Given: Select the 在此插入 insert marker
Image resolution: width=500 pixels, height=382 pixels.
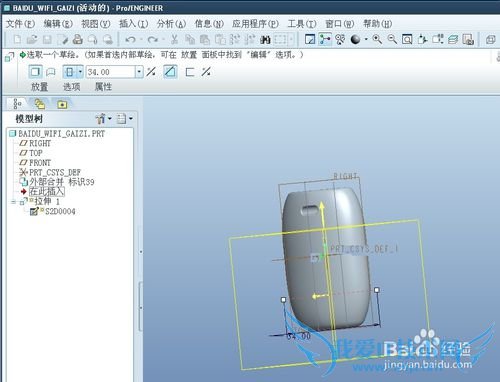Looking at the screenshot, I should point(46,191).
